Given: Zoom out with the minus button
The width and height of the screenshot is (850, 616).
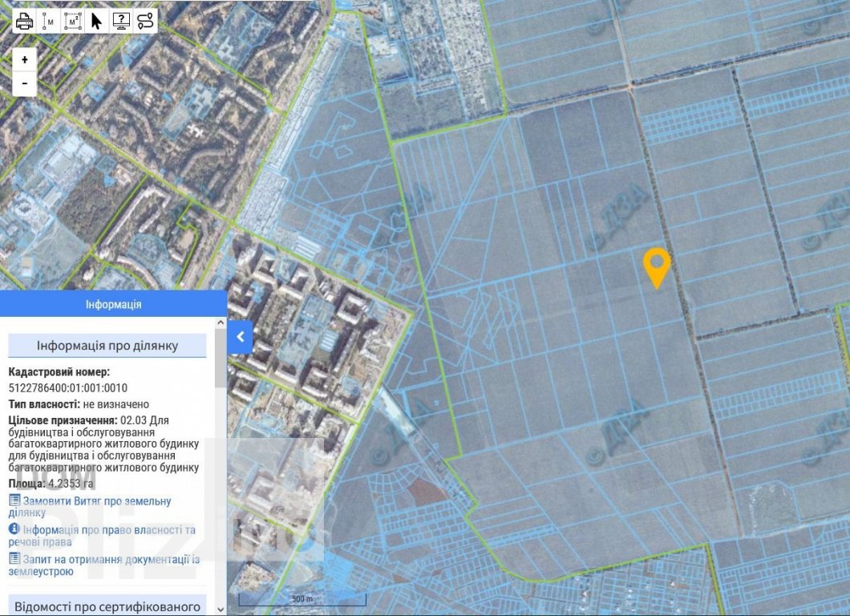Looking at the screenshot, I should [25, 83].
